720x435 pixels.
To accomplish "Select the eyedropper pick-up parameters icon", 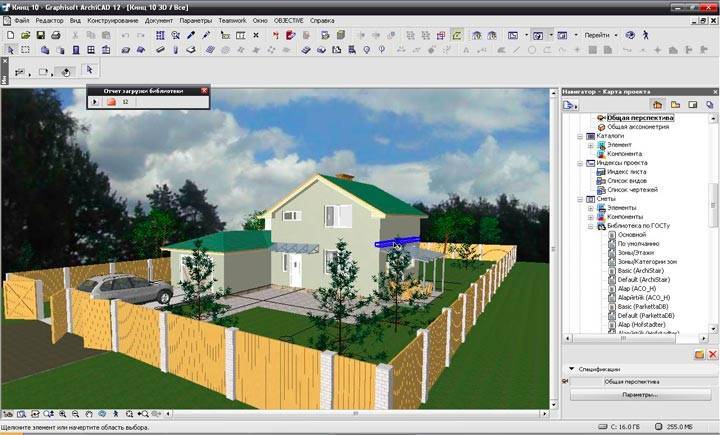I will 191,35.
